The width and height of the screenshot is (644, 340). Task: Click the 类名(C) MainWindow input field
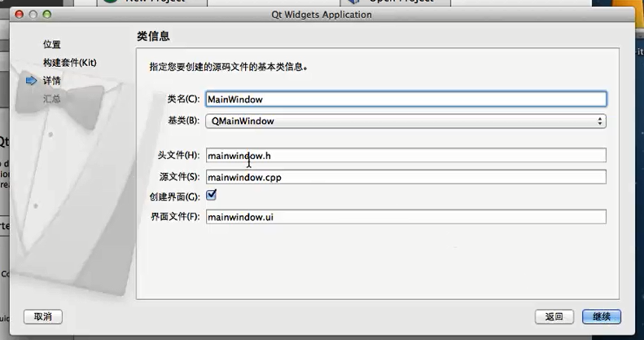pos(405,99)
